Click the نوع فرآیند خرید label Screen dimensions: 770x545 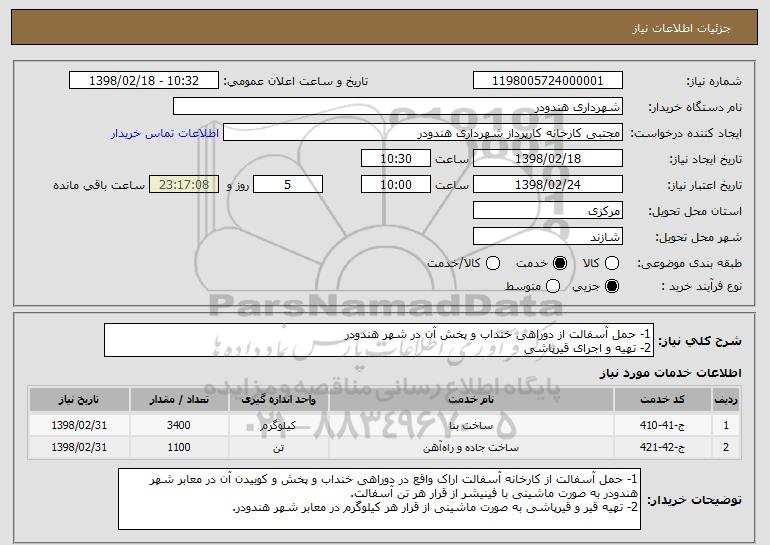[x=701, y=286]
